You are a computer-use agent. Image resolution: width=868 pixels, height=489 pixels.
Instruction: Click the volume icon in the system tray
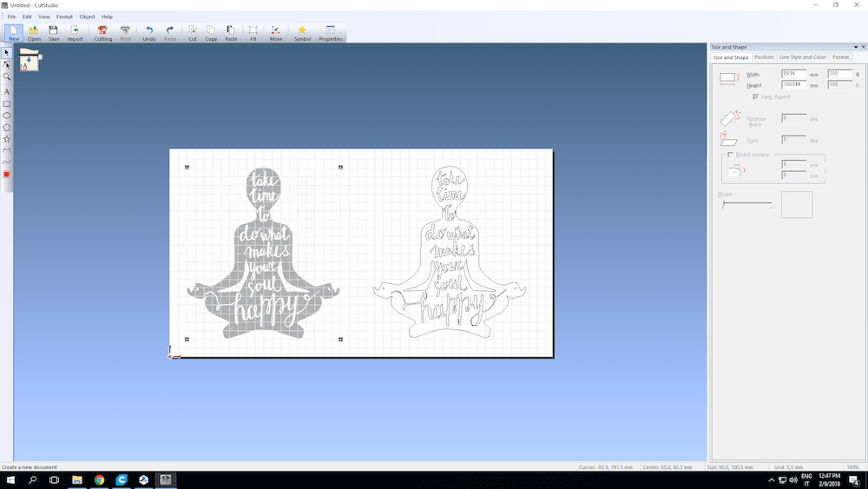tap(793, 480)
